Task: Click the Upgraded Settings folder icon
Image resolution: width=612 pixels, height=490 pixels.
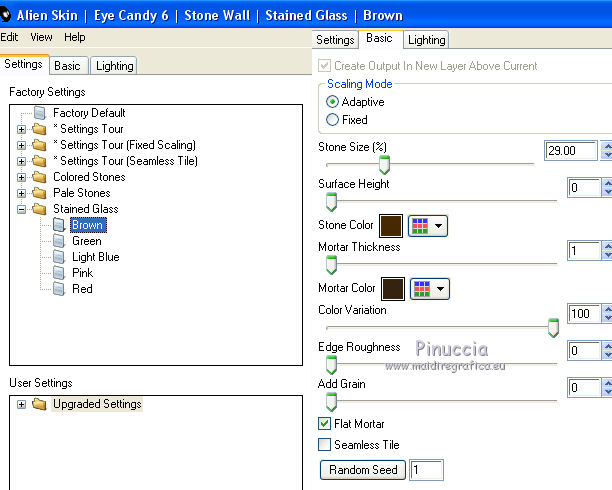Action: tap(39, 404)
